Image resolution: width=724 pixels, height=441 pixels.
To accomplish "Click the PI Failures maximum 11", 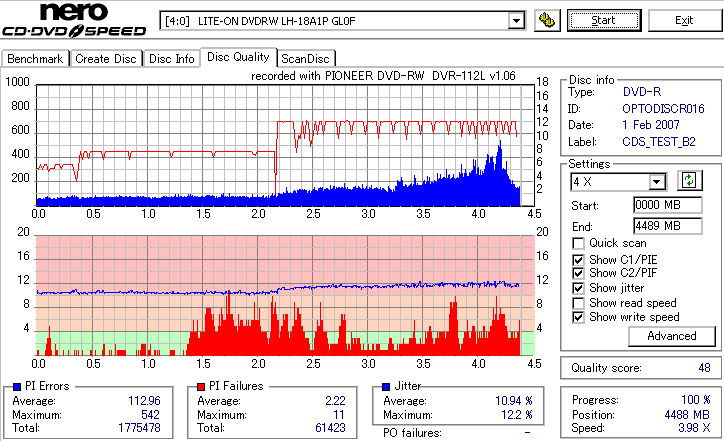I will [x=339, y=415].
